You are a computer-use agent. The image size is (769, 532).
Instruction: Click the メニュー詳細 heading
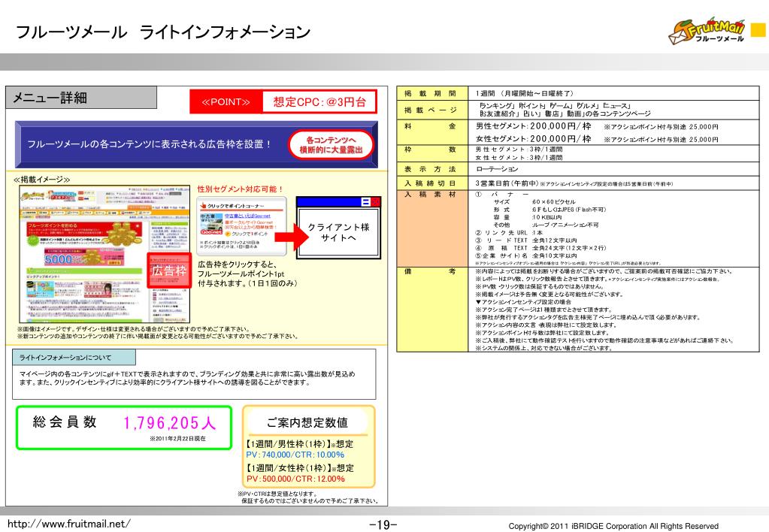tap(50, 98)
